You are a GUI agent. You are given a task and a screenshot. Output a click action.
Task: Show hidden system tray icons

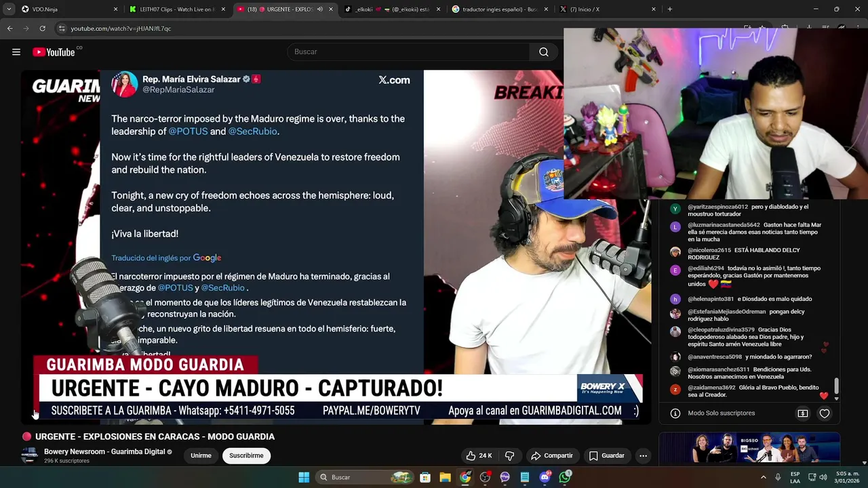(763, 477)
